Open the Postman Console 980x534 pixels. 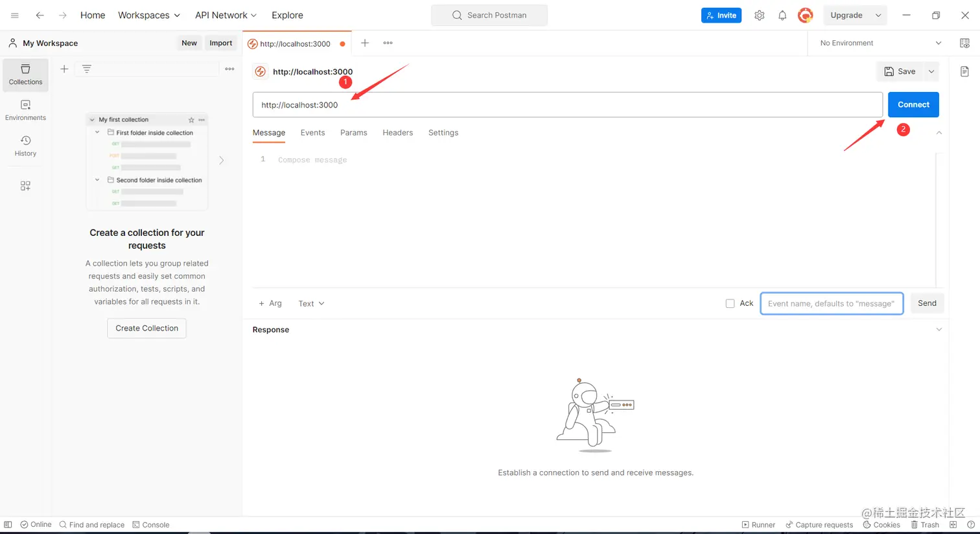(x=150, y=524)
